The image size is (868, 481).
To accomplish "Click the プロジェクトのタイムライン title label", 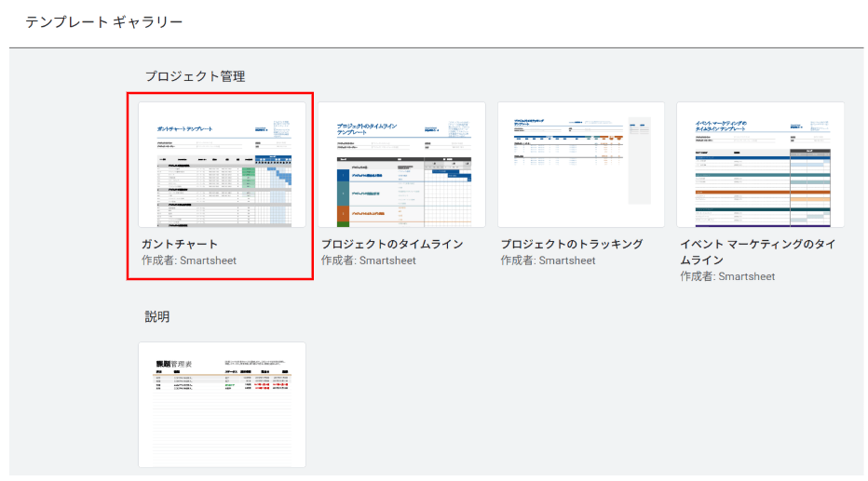I will click(x=392, y=244).
